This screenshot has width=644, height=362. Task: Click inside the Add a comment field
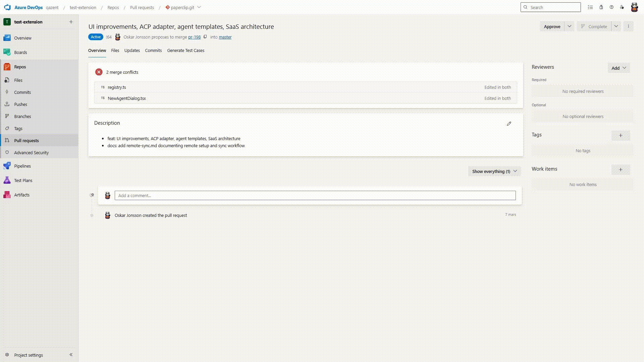click(x=315, y=195)
